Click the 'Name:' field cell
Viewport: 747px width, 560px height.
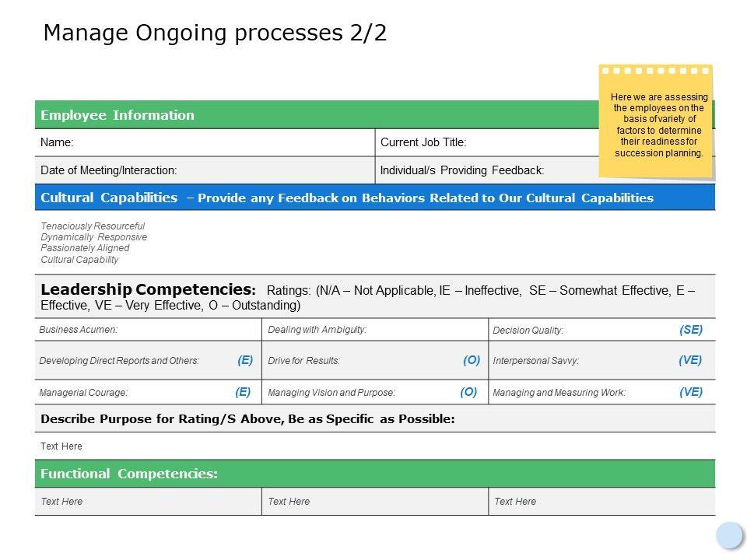(205, 142)
